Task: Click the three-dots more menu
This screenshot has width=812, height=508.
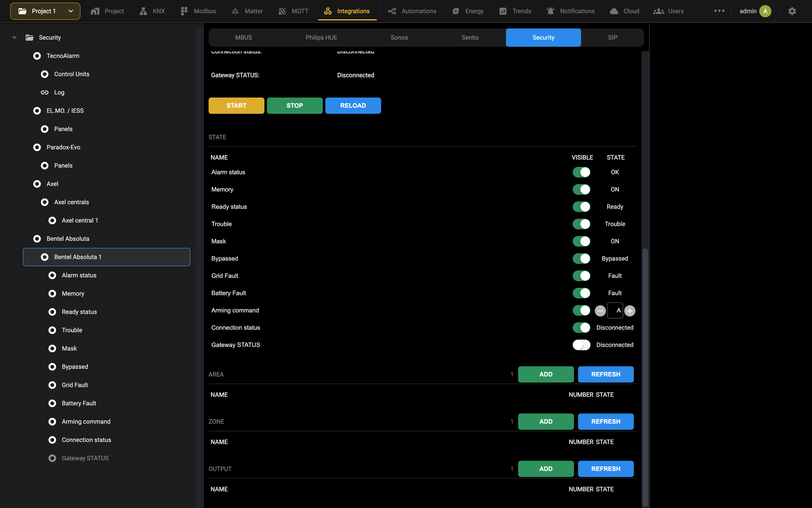Action: coord(719,11)
